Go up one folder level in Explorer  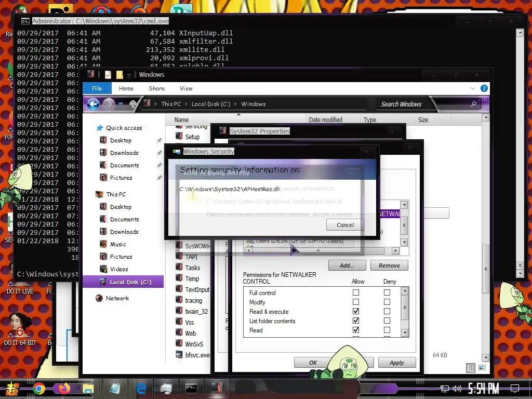[132, 104]
